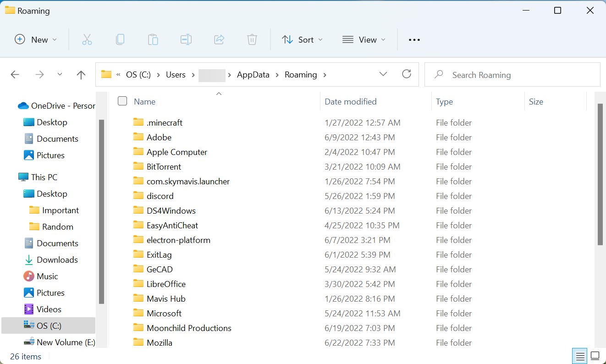Open the New dropdown menu

pos(36,40)
